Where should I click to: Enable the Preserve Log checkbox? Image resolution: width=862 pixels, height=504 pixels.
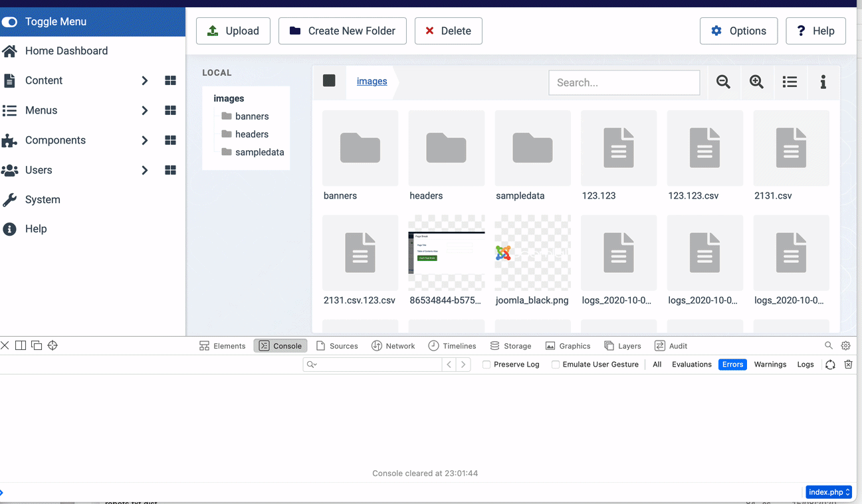coord(486,365)
